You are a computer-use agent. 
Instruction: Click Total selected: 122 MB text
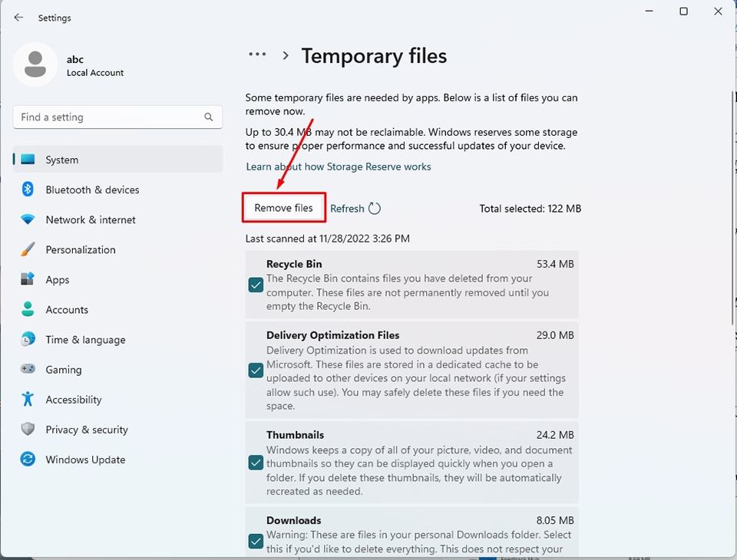[x=530, y=209]
